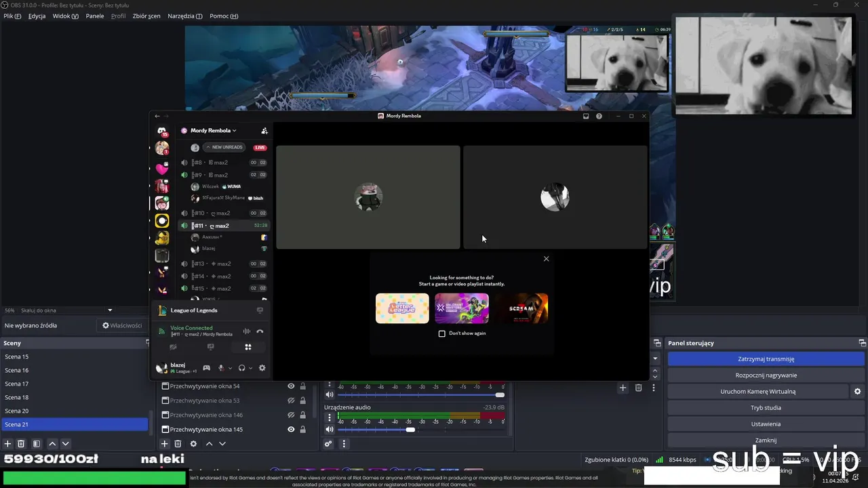The image size is (868, 488).
Task: Remove selected source with trash icon
Action: tap(178, 444)
